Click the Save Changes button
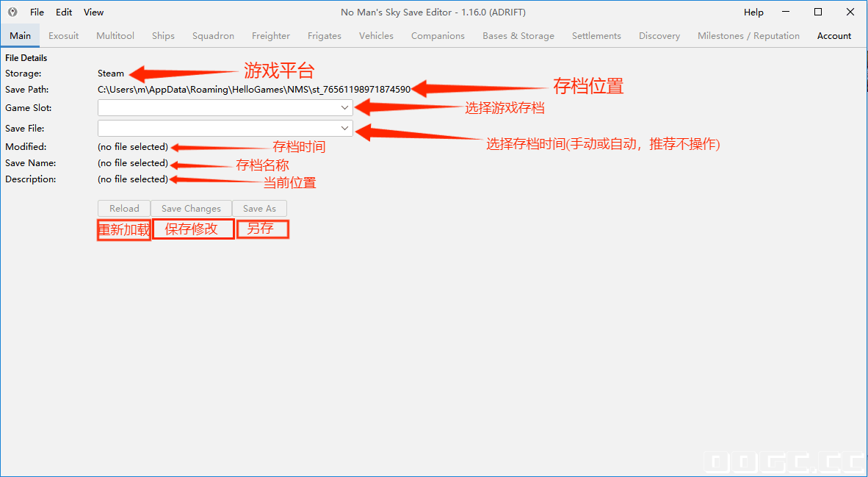This screenshot has width=868, height=477. (x=191, y=208)
